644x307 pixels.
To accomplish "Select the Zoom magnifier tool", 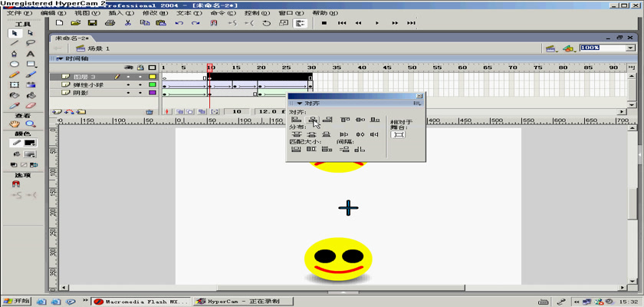I will pyautogui.click(x=31, y=124).
